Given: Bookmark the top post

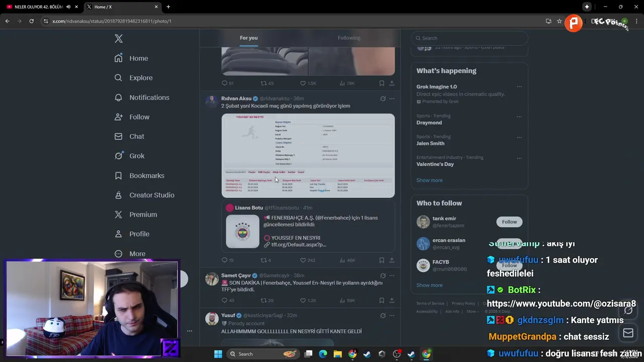Looking at the screenshot, I should (x=382, y=83).
